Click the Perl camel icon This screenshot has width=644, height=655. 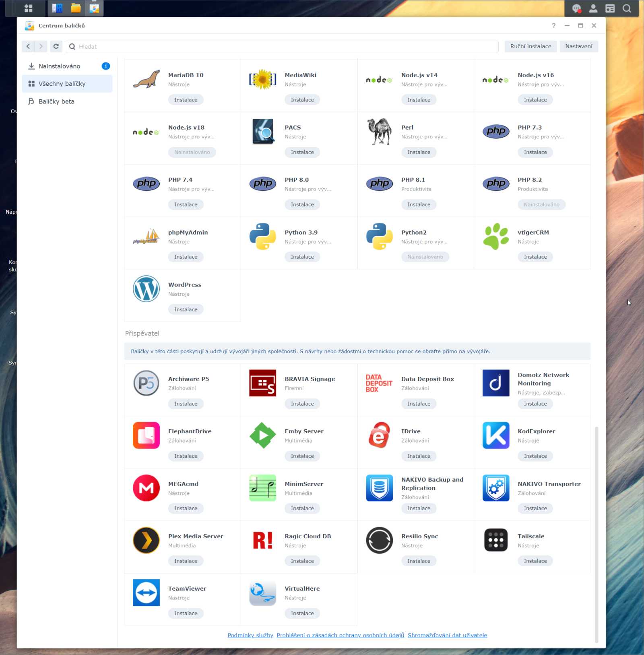click(379, 132)
